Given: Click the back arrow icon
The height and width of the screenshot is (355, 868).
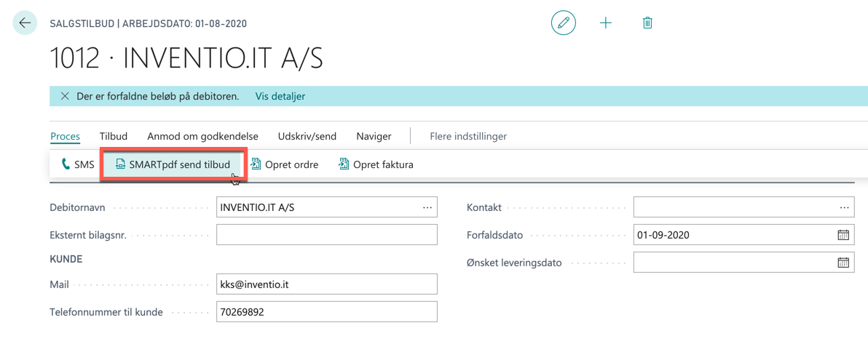Looking at the screenshot, I should pyautogui.click(x=25, y=23).
